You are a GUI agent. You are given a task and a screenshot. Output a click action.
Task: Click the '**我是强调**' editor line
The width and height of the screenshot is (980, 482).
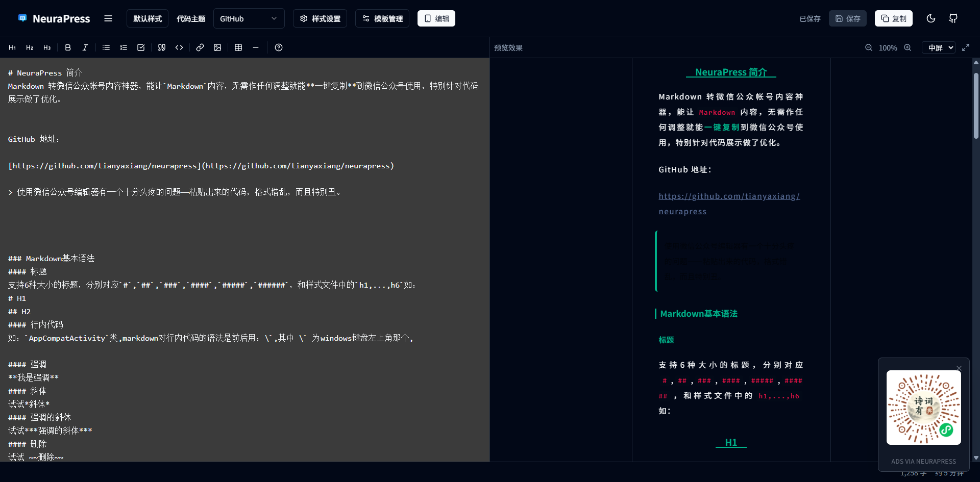pyautogui.click(x=34, y=377)
